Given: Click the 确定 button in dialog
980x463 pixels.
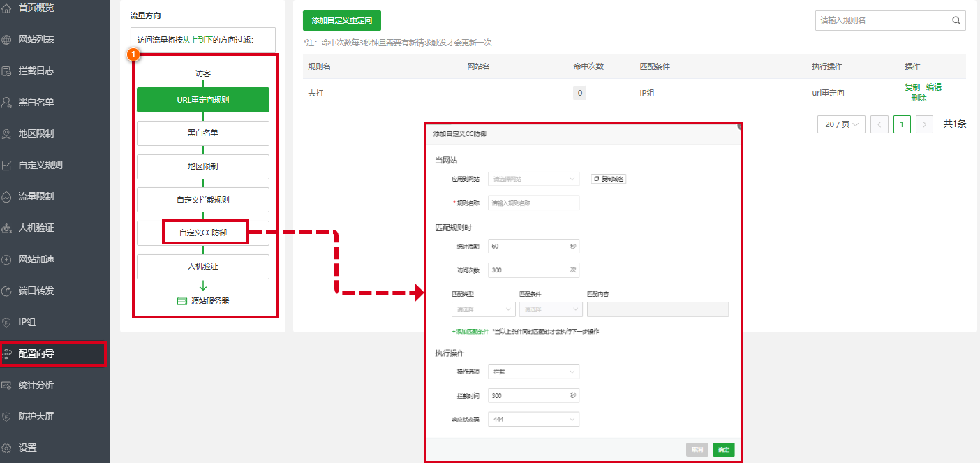Looking at the screenshot, I should click(724, 450).
